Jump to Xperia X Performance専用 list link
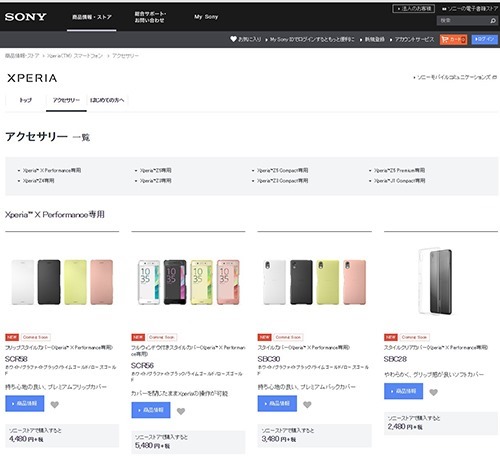The image size is (500, 459). tap(52, 170)
